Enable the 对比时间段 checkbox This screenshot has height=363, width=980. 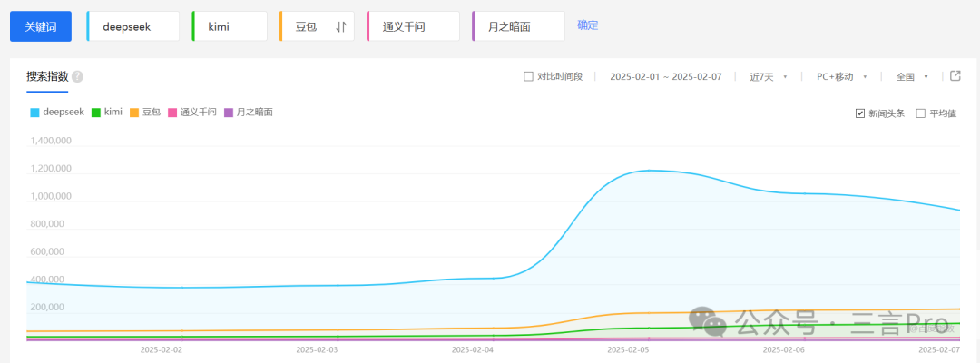coord(528,77)
